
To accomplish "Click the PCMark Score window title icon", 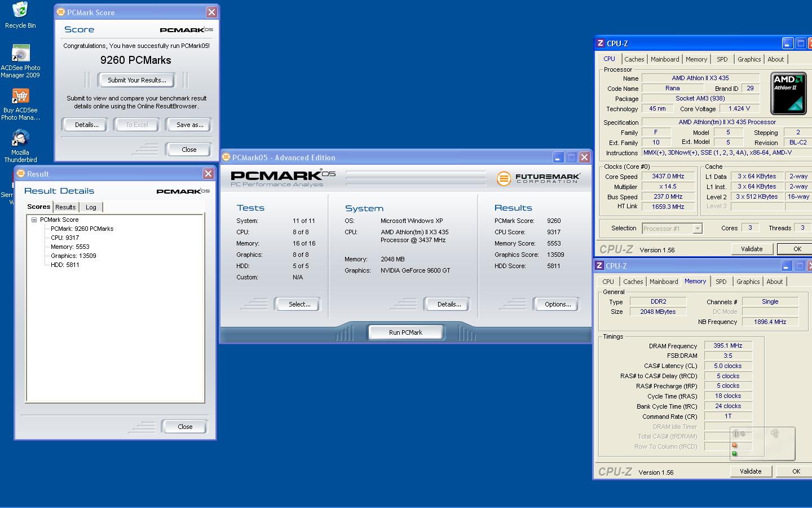I will (61, 12).
